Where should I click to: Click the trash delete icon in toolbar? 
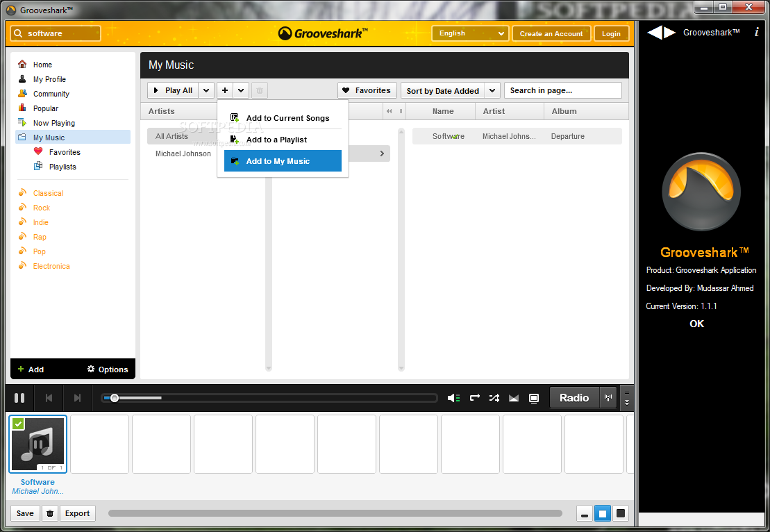(x=260, y=90)
